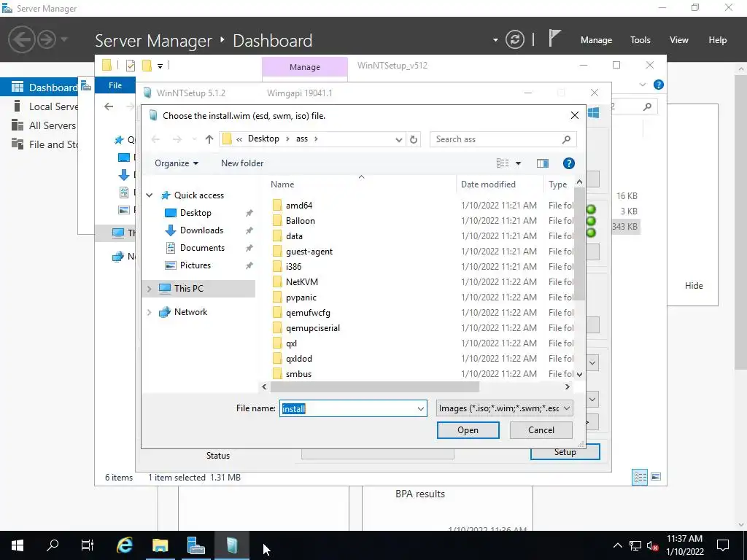747x560 pixels.
Task: Click the Server Manager taskbar icon
Action: 196,545
